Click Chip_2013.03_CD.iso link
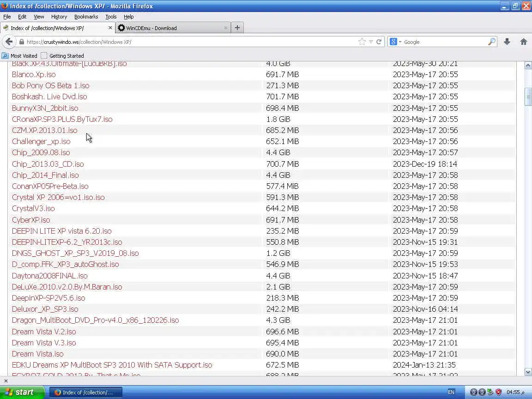532x399 pixels. point(48,164)
